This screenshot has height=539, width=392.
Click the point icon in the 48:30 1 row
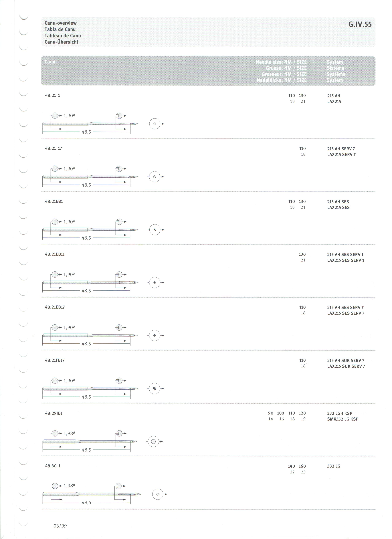click(158, 494)
